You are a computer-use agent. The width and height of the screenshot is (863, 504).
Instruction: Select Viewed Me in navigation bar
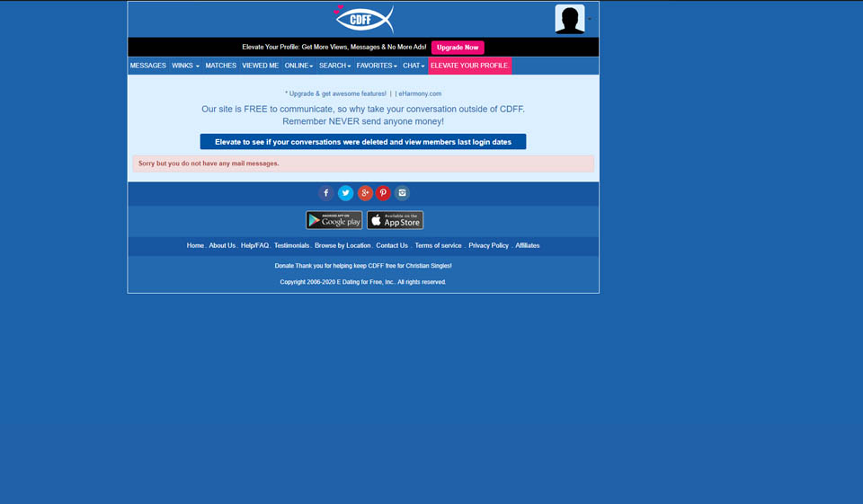[x=260, y=66]
